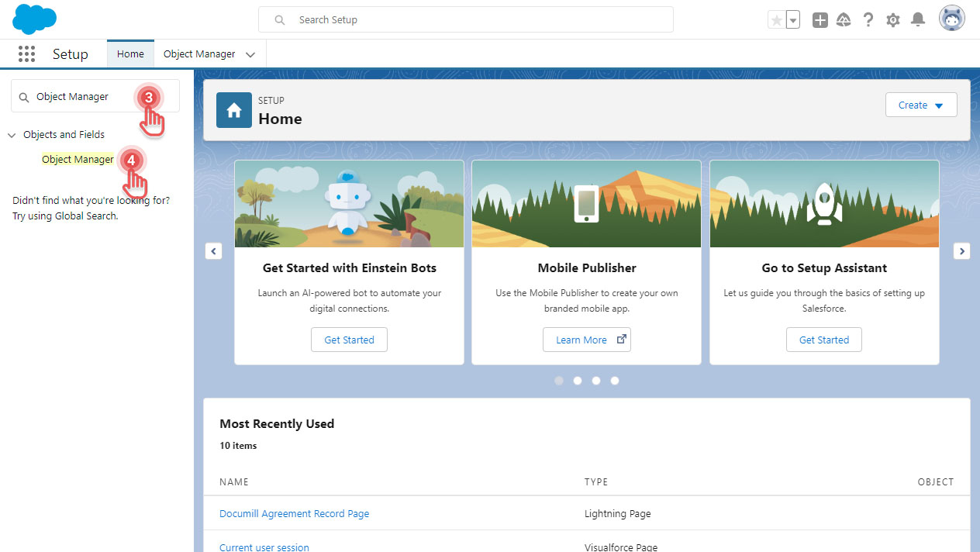Click the upload cloud icon in the header
Screen dimensions: 980x552
[x=844, y=19]
